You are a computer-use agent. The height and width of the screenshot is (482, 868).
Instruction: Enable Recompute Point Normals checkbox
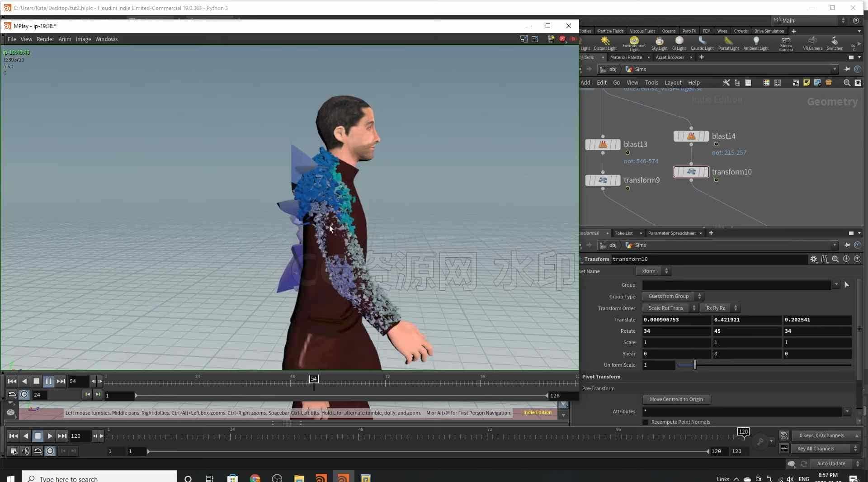pos(645,422)
